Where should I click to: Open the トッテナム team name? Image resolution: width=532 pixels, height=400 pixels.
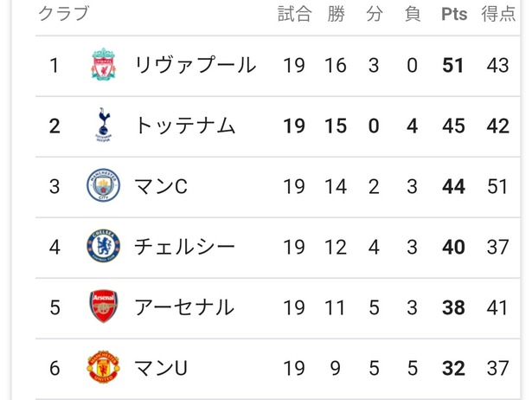pos(185,126)
